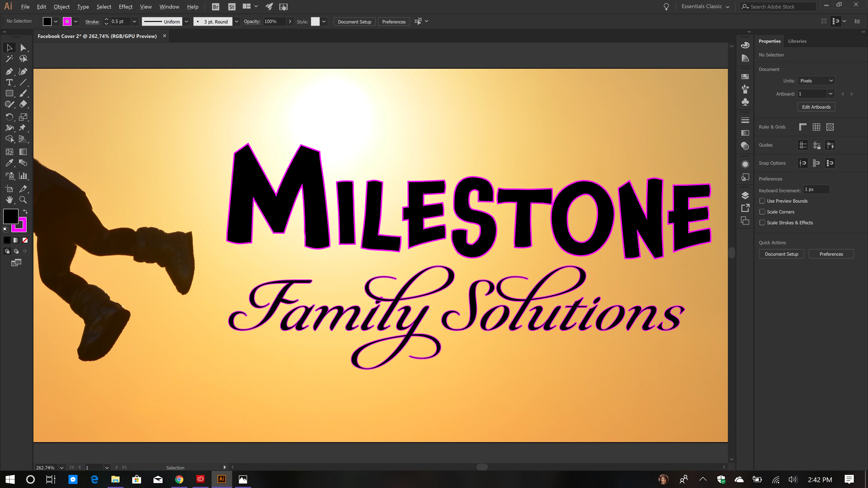The width and height of the screenshot is (868, 488).
Task: Toggle Scale Corners checkbox
Action: [x=762, y=212]
